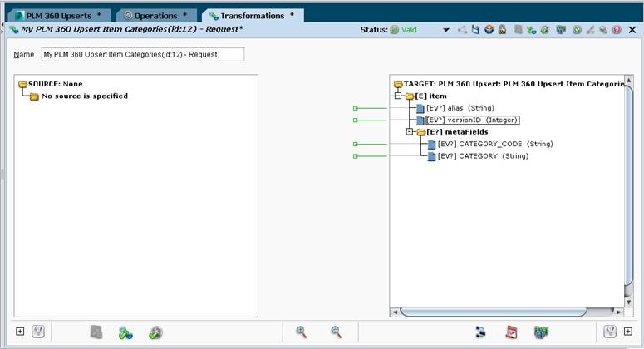Switch to the Operations tab
The image size is (644, 349).
pyautogui.click(x=155, y=16)
